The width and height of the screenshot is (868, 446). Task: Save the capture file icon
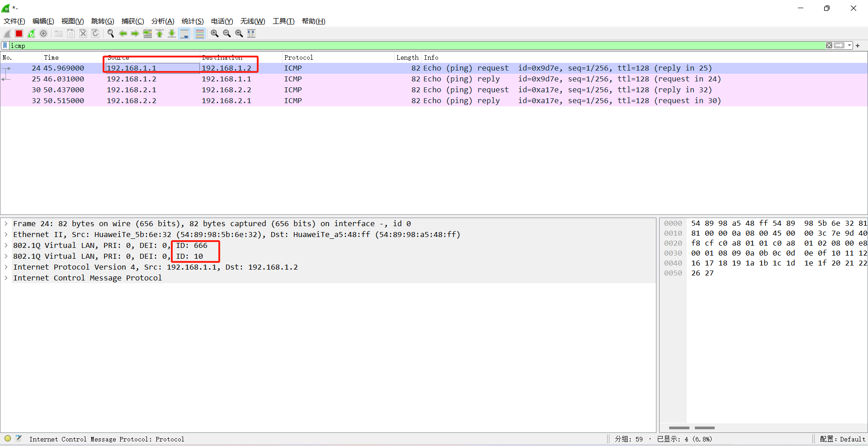[x=71, y=33]
